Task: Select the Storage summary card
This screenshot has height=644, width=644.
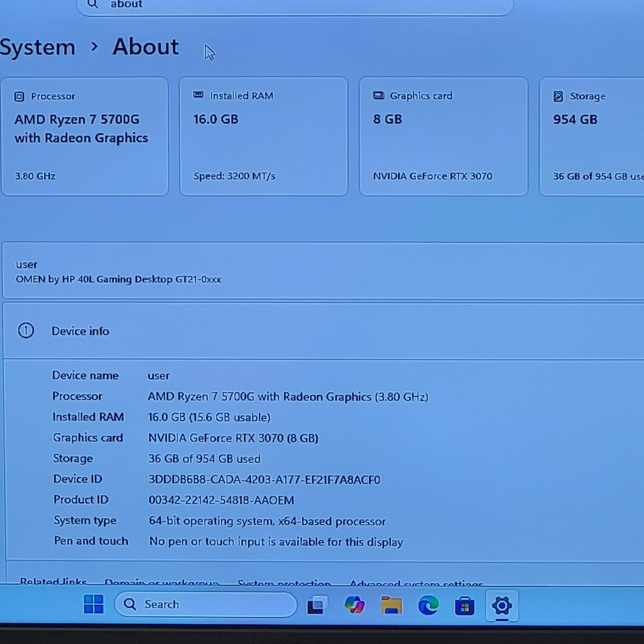Action: point(592,136)
